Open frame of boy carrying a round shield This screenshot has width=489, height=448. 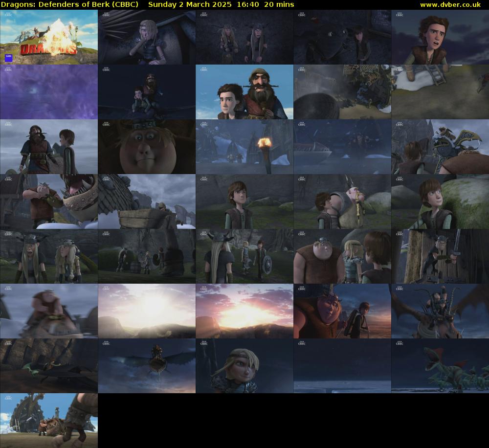click(x=244, y=256)
